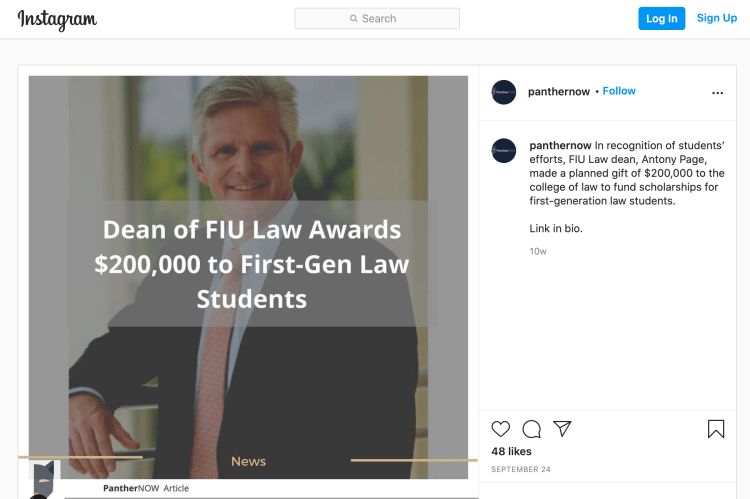Screen dimensions: 750x499
Task: Share post via paper plane icon
Action: tap(563, 429)
